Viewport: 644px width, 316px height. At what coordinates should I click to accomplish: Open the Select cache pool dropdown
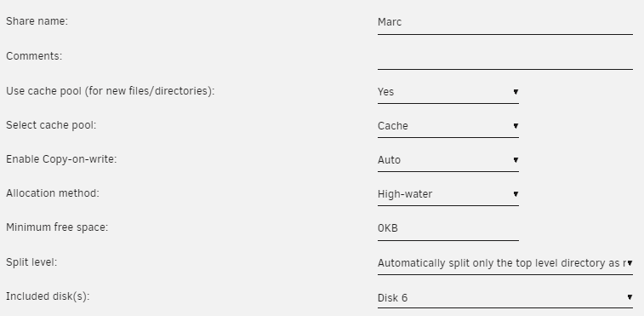click(448, 126)
